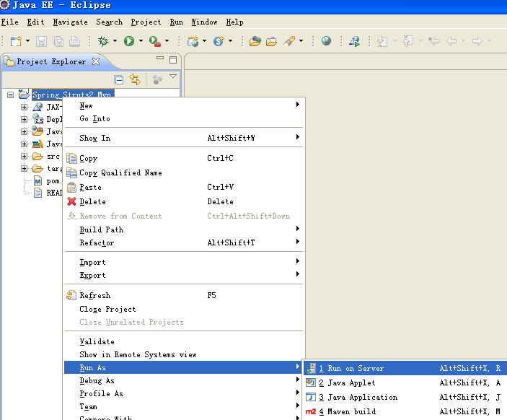Click the Search flashlight icon
507x420 pixels.
click(x=289, y=41)
